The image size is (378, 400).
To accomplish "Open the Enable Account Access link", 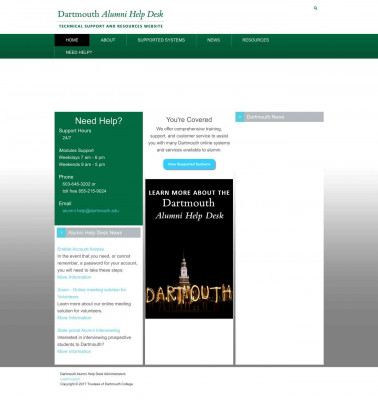I will coord(81,249).
